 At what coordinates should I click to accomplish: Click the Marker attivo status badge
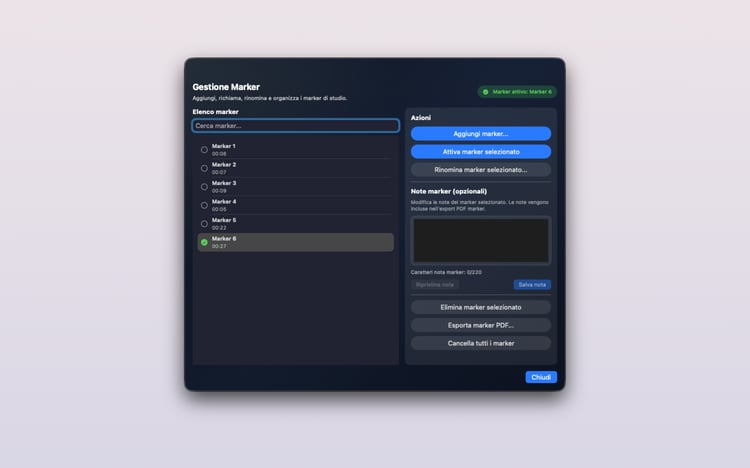(x=517, y=92)
